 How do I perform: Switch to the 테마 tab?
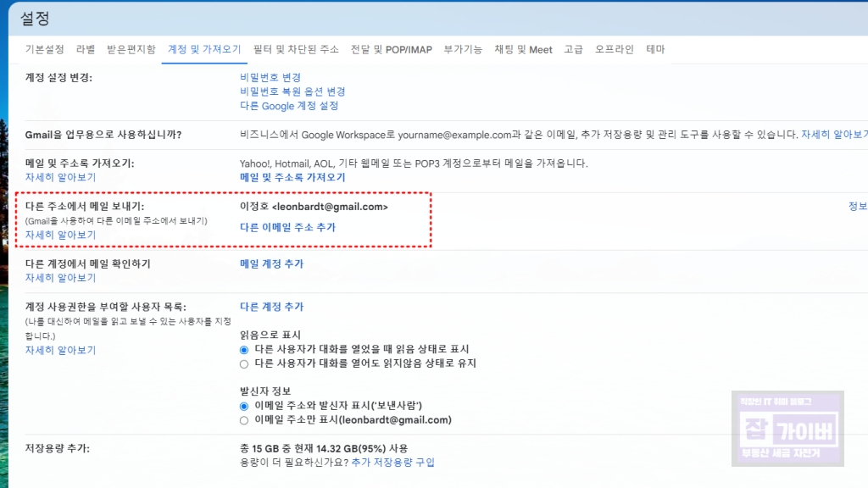[655, 50]
